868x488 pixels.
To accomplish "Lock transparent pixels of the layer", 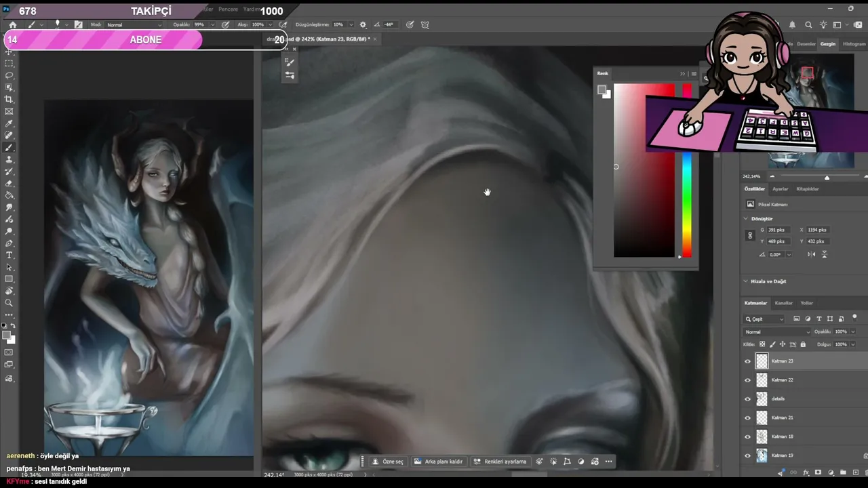I will pyautogui.click(x=762, y=344).
